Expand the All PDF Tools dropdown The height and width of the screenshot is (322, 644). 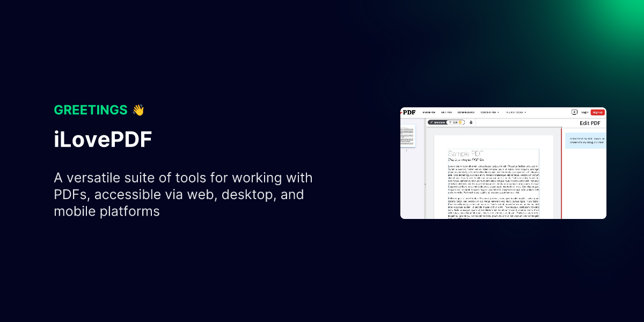click(x=516, y=112)
